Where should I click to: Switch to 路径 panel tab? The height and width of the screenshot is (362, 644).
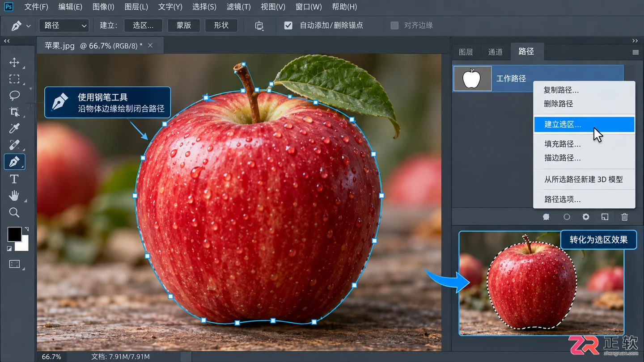click(526, 51)
